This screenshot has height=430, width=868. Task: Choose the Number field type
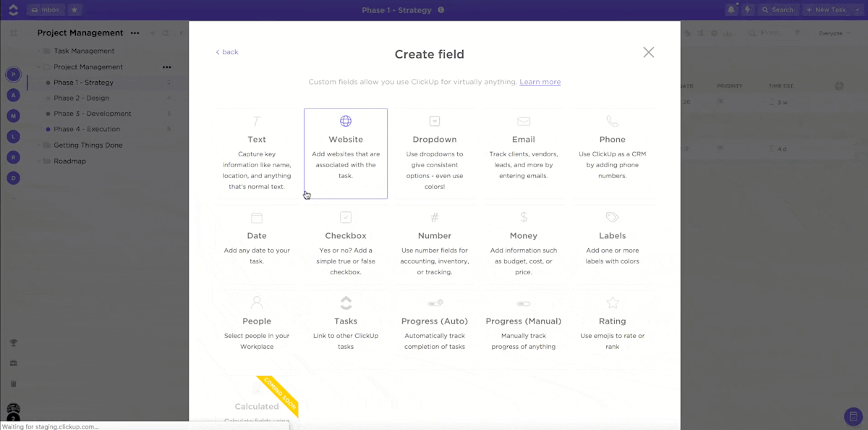434,246
